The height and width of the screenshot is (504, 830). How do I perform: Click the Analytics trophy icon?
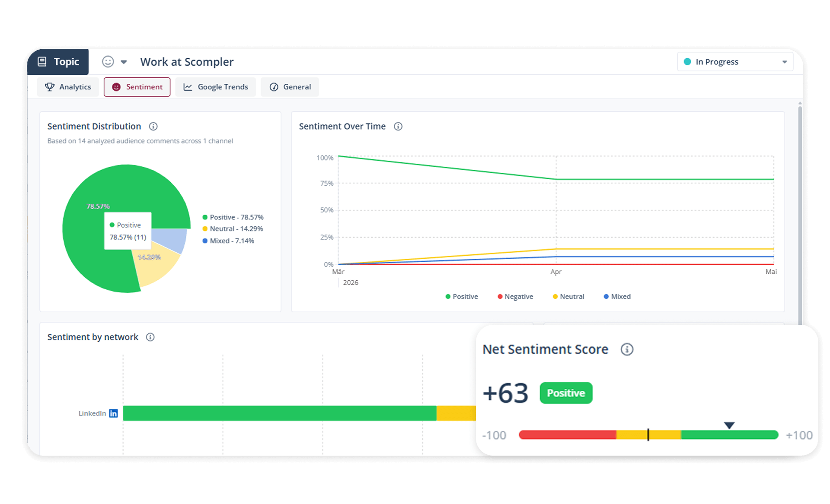(50, 87)
